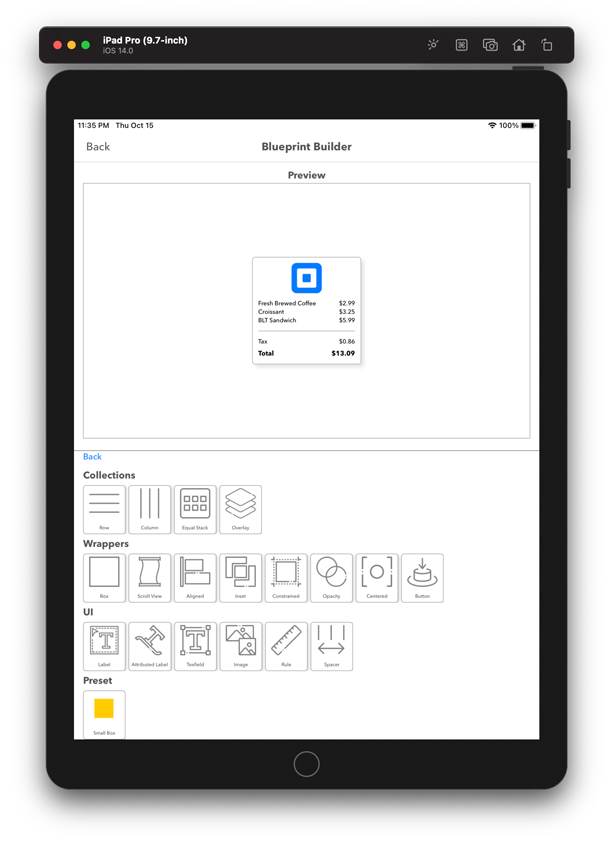Screen dimensions: 613x847
Task: Rotate the simulator device
Action: (547, 45)
